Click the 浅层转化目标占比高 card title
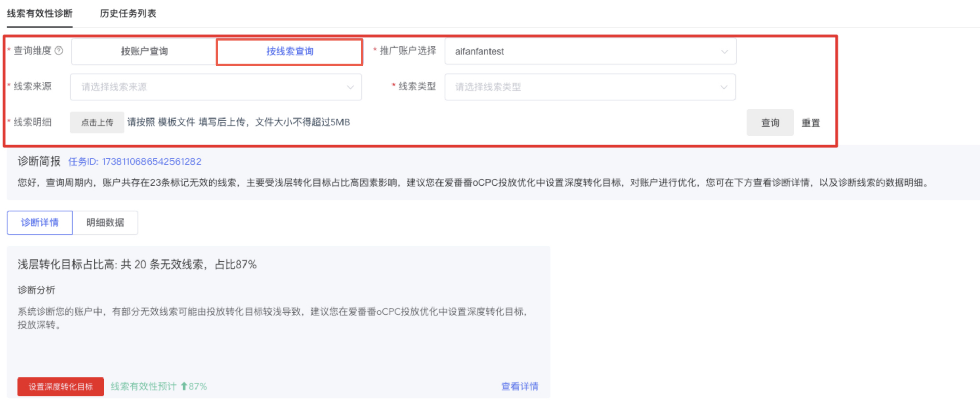The height and width of the screenshot is (402, 980). point(137,265)
